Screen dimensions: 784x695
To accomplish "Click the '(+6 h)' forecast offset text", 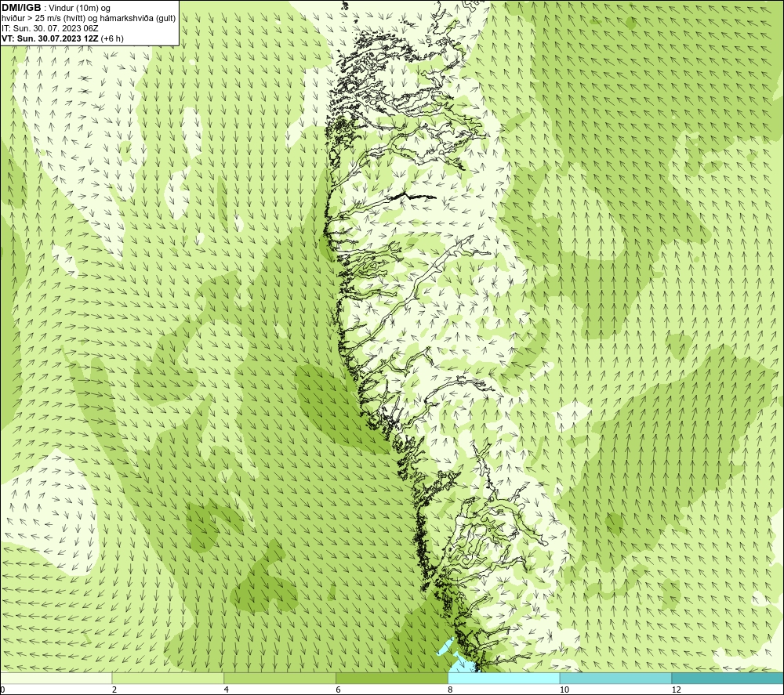I will (112, 38).
